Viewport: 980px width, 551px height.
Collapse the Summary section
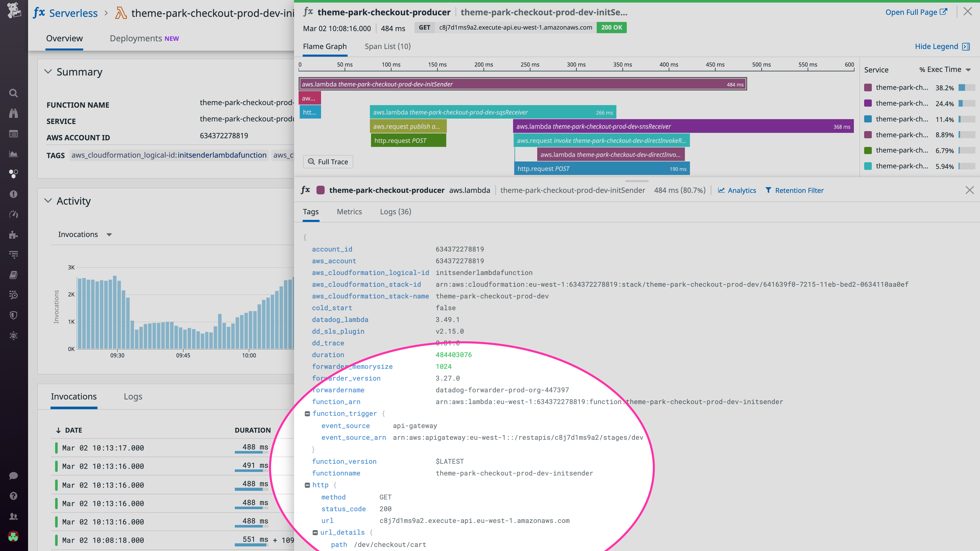(x=48, y=71)
